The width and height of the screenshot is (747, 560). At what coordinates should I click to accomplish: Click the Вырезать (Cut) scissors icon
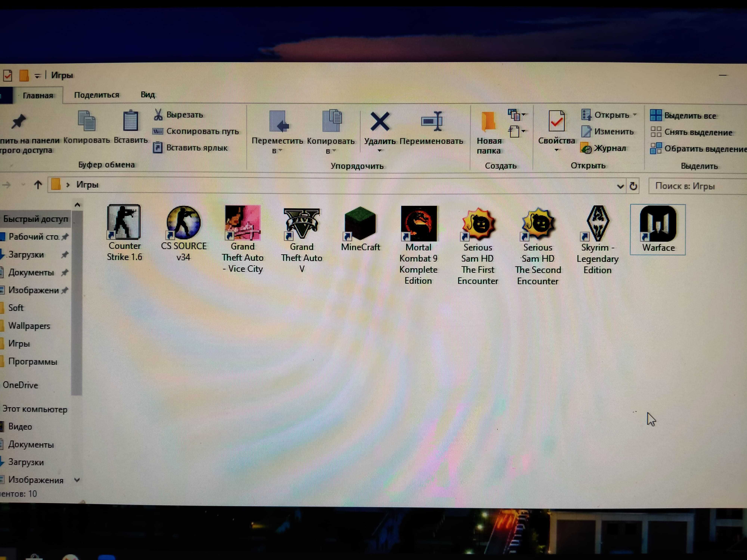(x=158, y=115)
